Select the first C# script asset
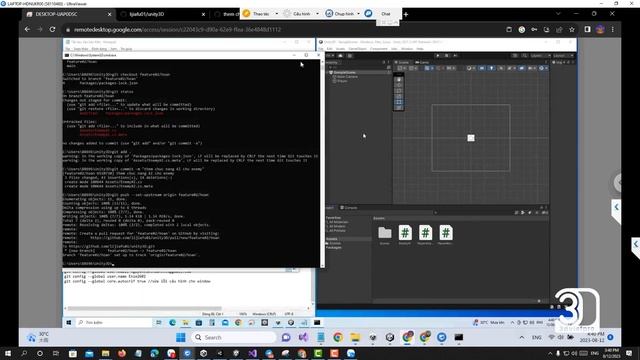 pyautogui.click(x=405, y=235)
